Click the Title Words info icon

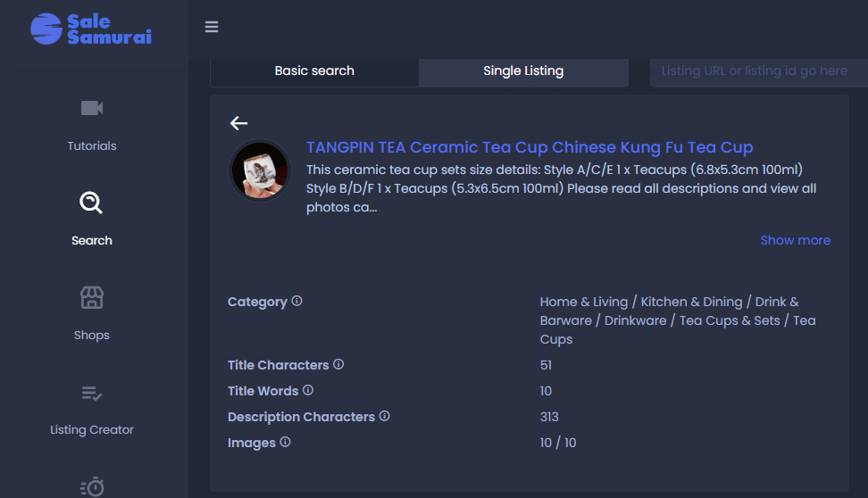click(308, 390)
